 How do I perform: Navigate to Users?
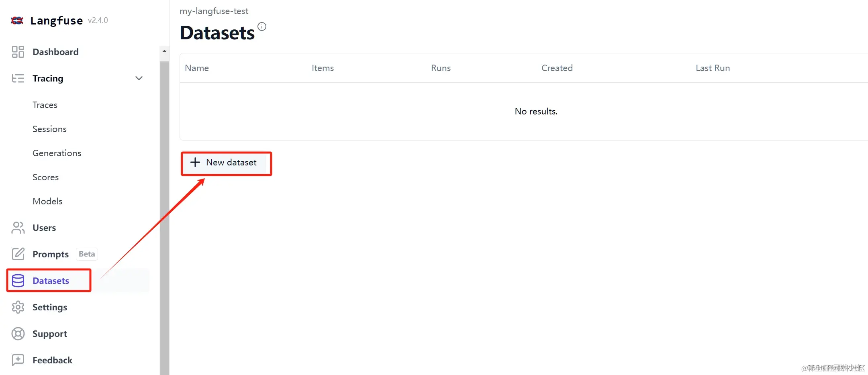tap(44, 228)
